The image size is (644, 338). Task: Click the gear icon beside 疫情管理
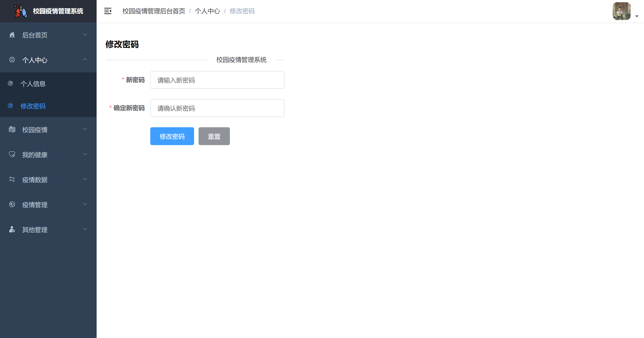pos(12,204)
